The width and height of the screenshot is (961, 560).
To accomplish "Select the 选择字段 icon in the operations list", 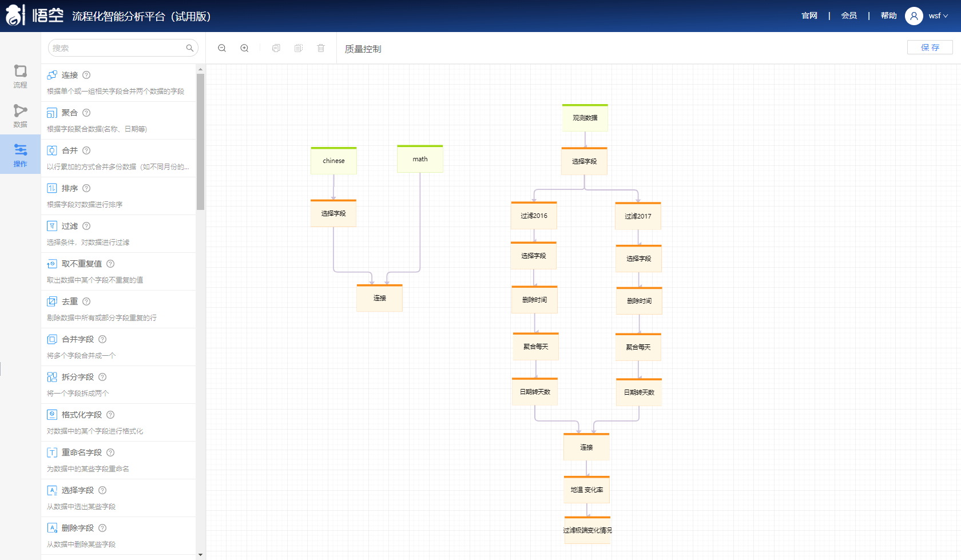I will coord(52,490).
